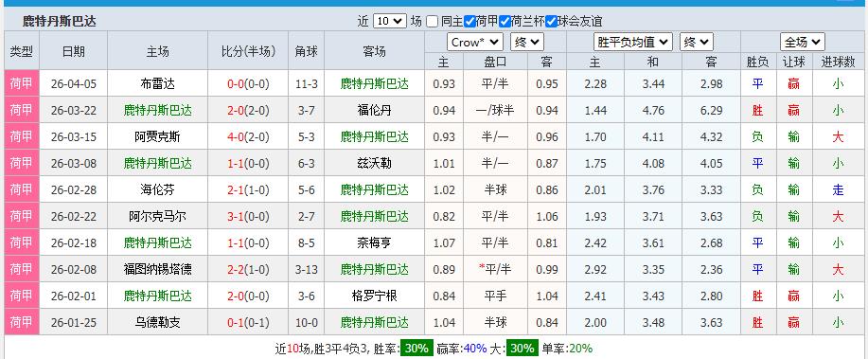Click the draw odds 4.76
The width and height of the screenshot is (868, 359).
[653, 111]
